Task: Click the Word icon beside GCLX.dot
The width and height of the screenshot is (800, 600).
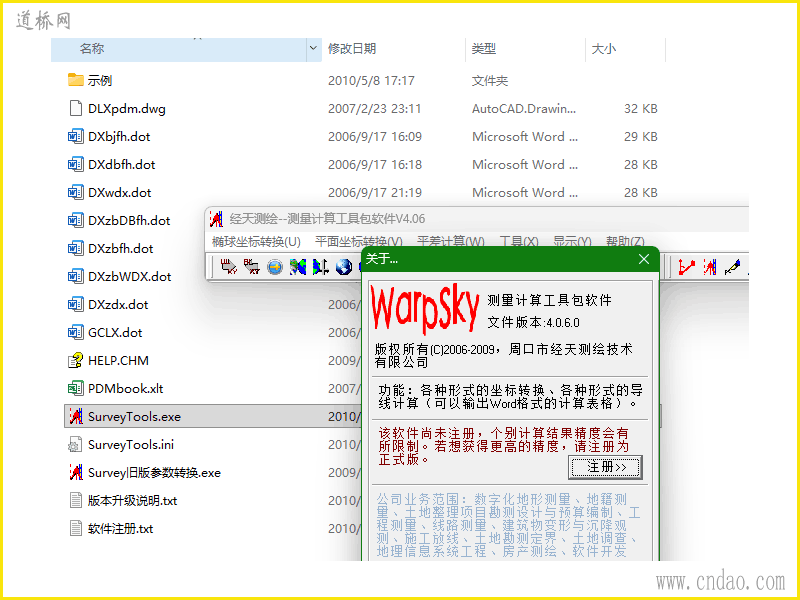Action: (76, 333)
